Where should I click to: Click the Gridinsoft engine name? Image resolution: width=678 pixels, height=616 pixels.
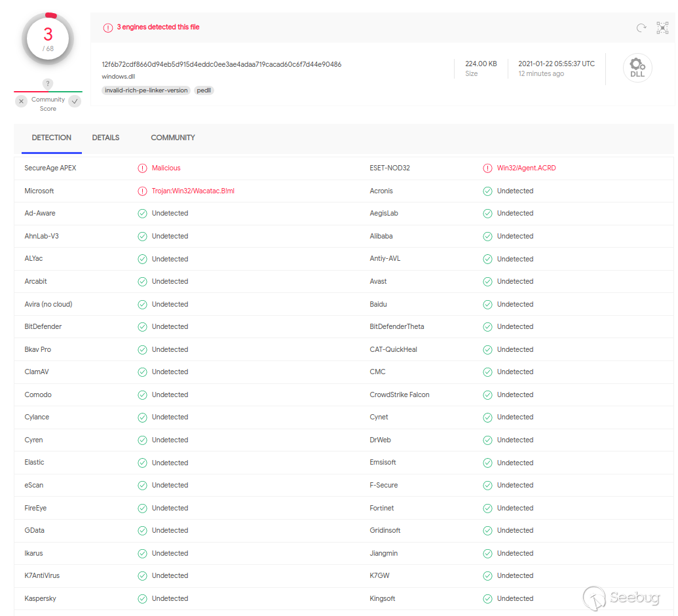385,530
